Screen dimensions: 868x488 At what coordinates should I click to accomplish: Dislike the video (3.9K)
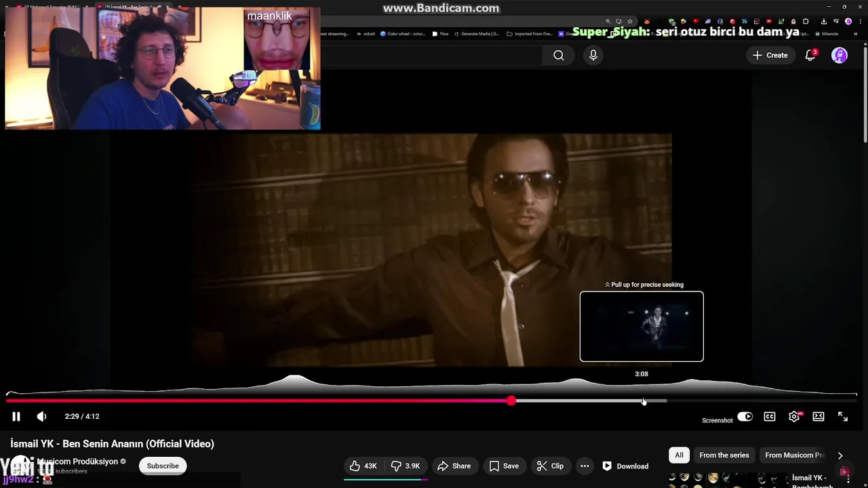406,466
